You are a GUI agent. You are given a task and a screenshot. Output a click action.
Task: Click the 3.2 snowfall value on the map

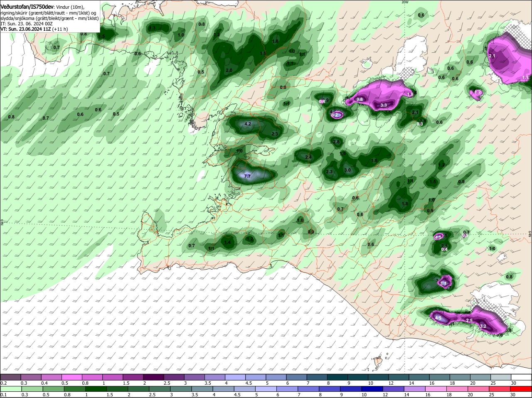[x=483, y=327]
